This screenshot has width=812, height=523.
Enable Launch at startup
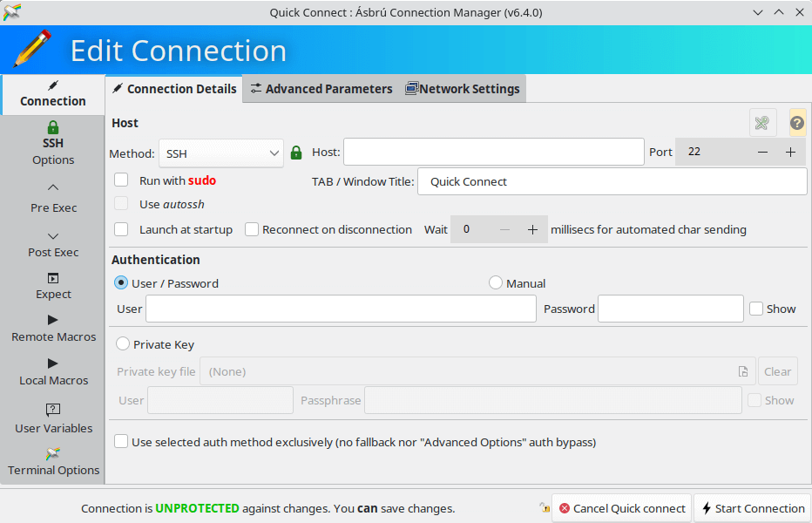121,229
